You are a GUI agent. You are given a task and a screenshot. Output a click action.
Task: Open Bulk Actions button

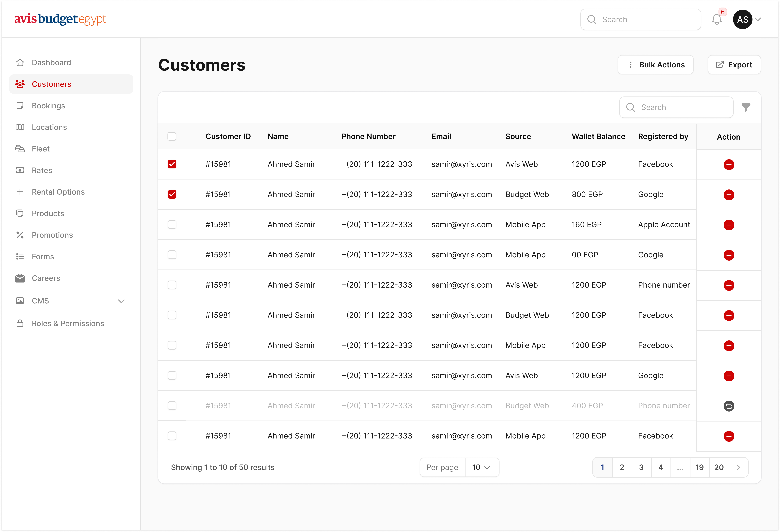[656, 65]
